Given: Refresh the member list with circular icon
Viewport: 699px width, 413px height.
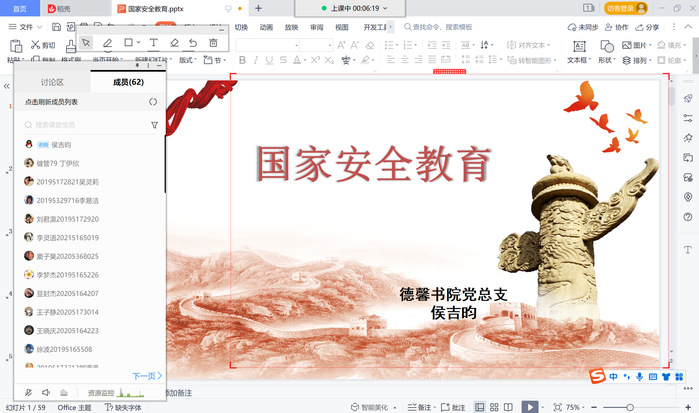Looking at the screenshot, I should (153, 102).
